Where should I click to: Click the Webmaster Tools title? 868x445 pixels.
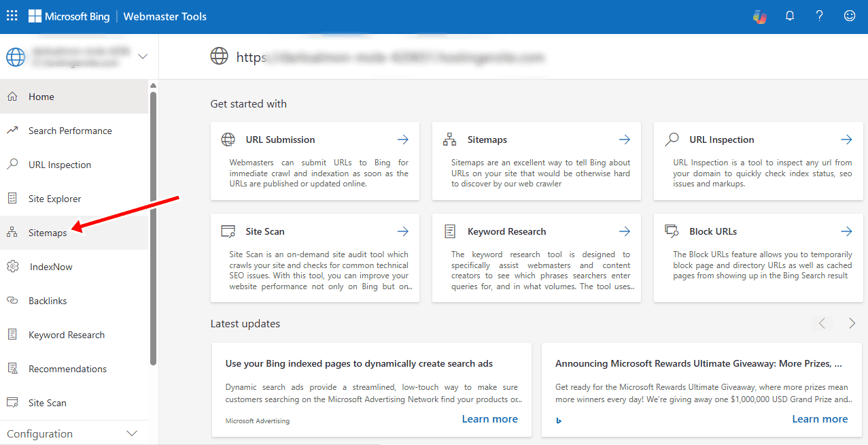(x=165, y=16)
